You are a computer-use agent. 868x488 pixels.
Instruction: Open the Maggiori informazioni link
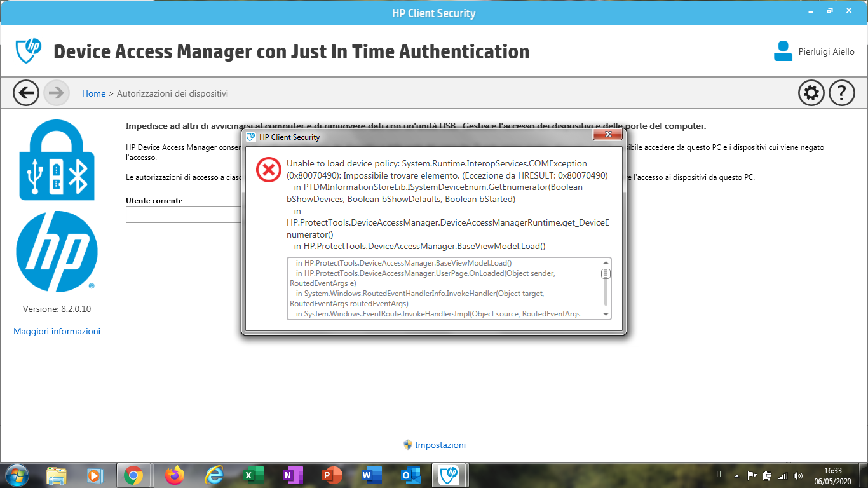tap(57, 331)
